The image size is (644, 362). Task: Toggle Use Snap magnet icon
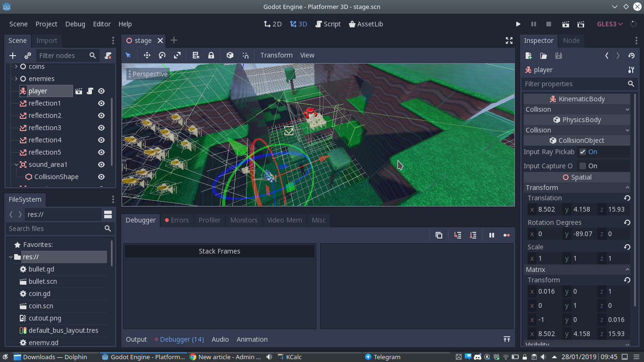pos(245,55)
